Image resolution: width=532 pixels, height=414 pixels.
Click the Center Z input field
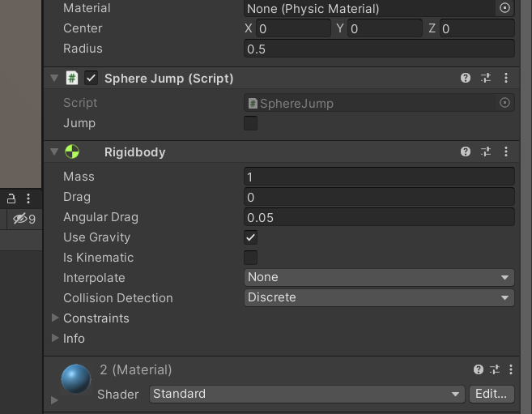click(x=477, y=28)
